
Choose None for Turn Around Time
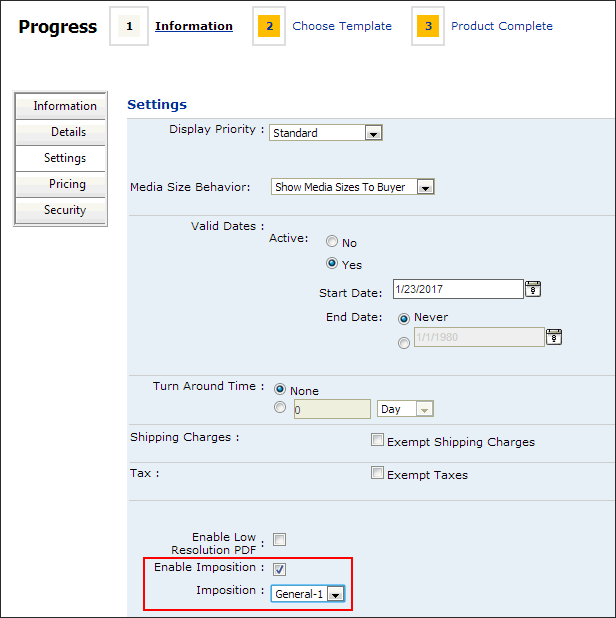(x=280, y=389)
